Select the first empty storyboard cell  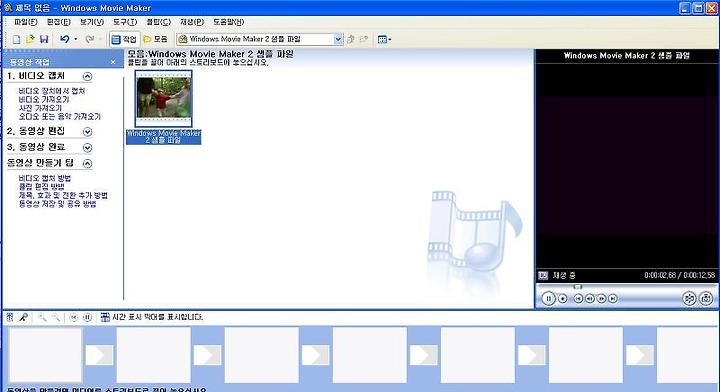click(x=45, y=355)
